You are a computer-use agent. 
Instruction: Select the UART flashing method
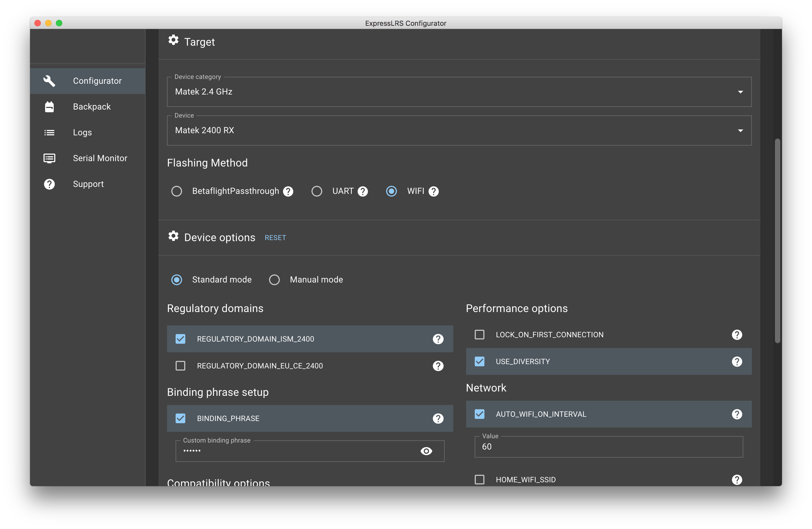tap(317, 191)
